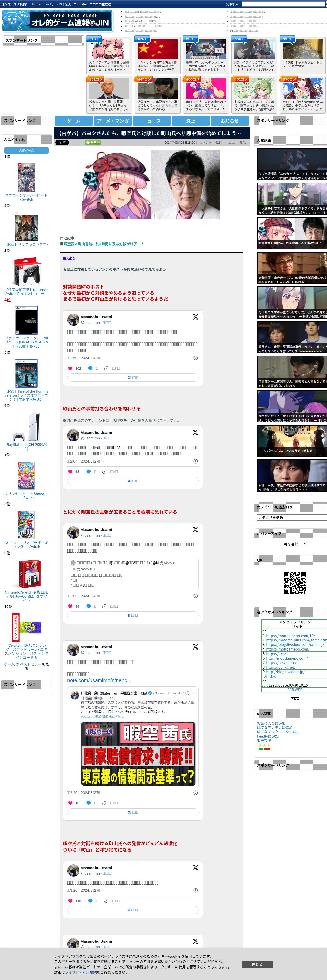This screenshot has height=980, width=327.
Task: Click the X logo on the 3:20 tweet
Action: point(195,868)
